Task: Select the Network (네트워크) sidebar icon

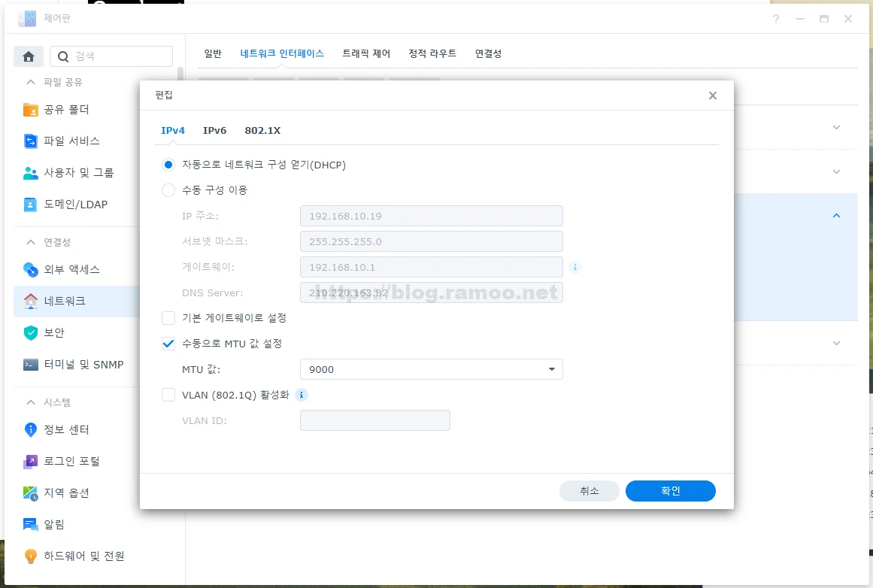Action: pos(31,301)
